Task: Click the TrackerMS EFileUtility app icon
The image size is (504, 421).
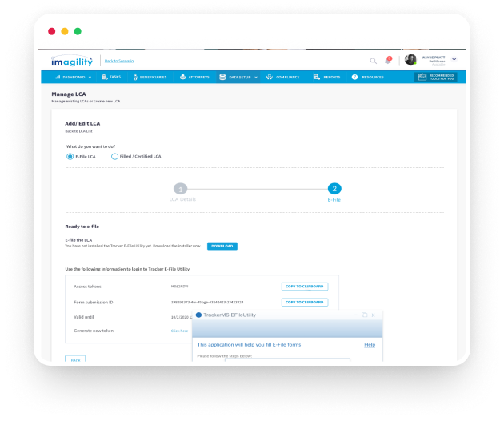Action: click(198, 315)
